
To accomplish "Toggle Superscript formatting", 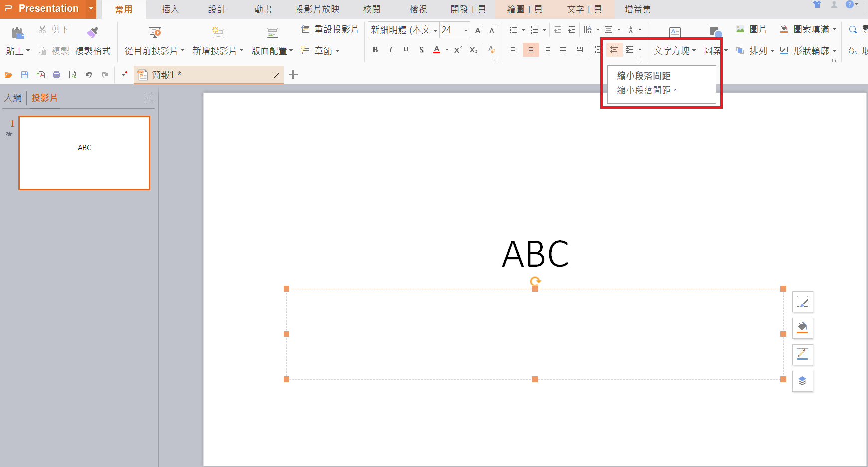I will pos(458,50).
